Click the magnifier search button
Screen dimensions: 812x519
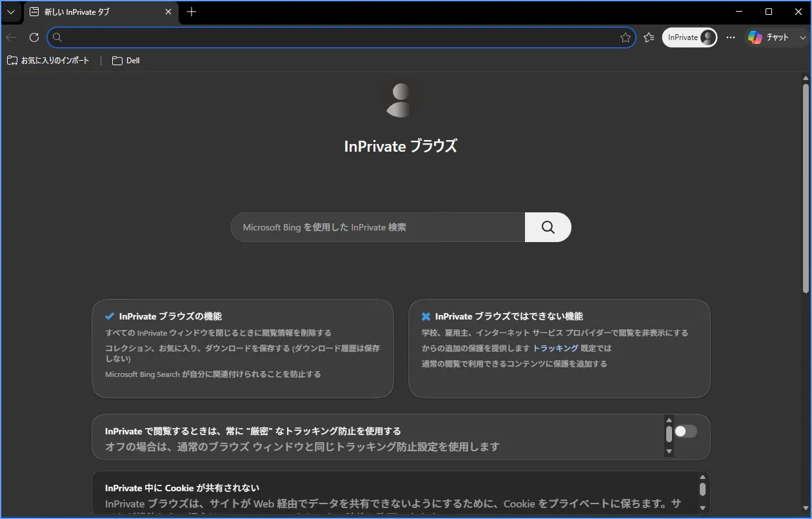coord(548,227)
